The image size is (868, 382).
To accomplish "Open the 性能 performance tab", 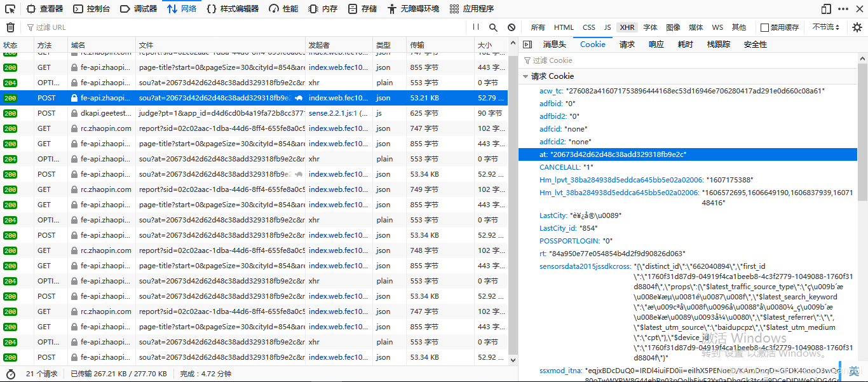I will click(x=283, y=9).
